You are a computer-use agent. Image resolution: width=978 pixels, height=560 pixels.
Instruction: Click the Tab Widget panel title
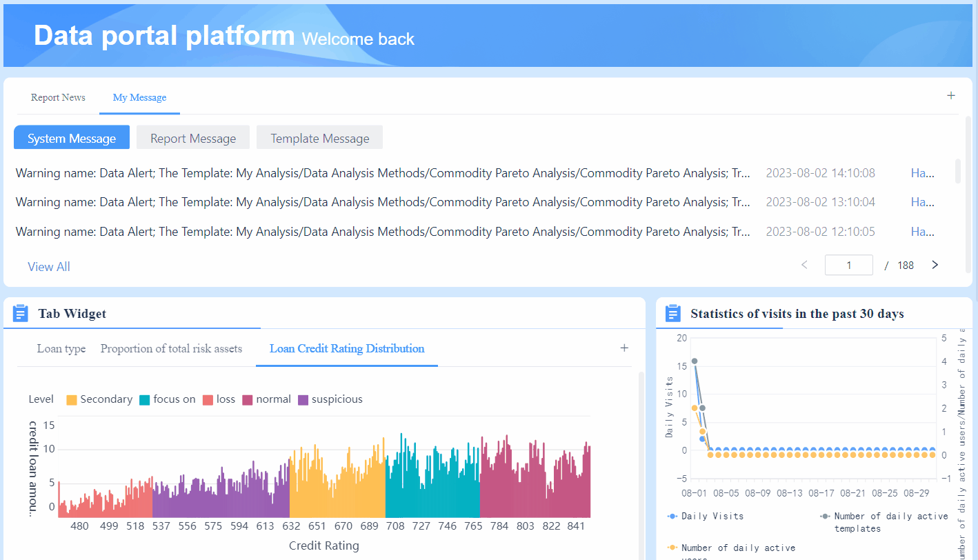(x=72, y=314)
